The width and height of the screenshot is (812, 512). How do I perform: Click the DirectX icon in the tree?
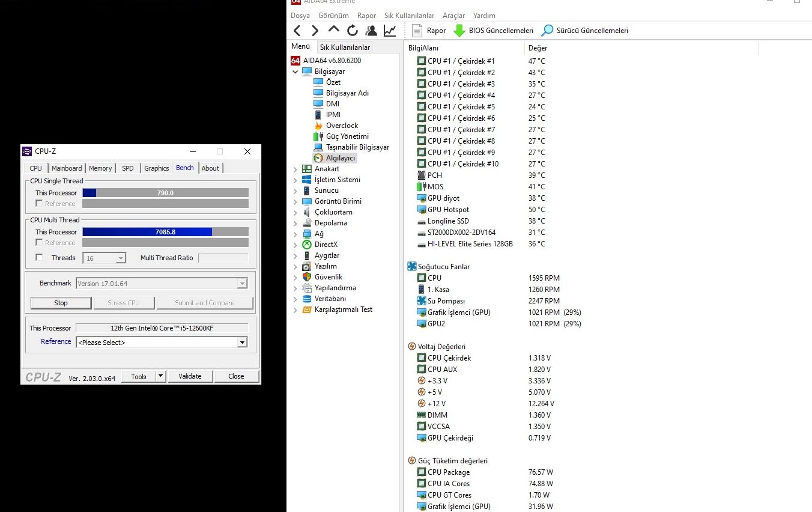pyautogui.click(x=307, y=245)
